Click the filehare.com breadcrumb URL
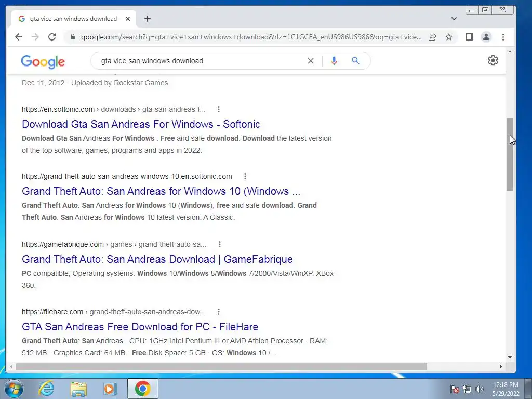The image size is (532, 399). [x=113, y=312]
